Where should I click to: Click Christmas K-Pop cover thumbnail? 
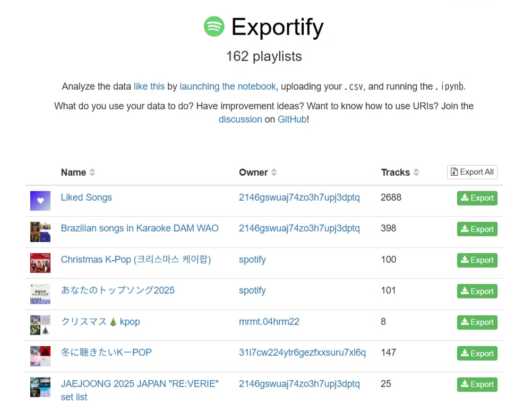[x=40, y=263]
